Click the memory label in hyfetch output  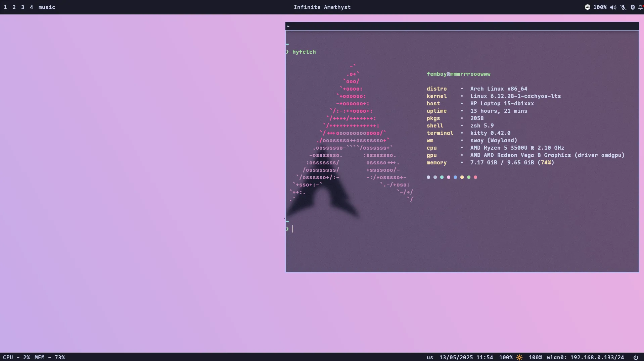(436, 162)
